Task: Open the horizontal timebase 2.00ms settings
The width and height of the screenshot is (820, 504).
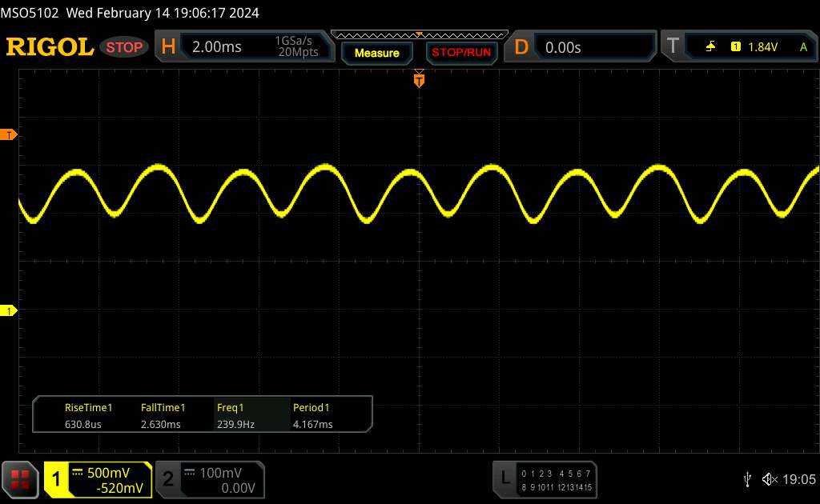Action: [245, 47]
